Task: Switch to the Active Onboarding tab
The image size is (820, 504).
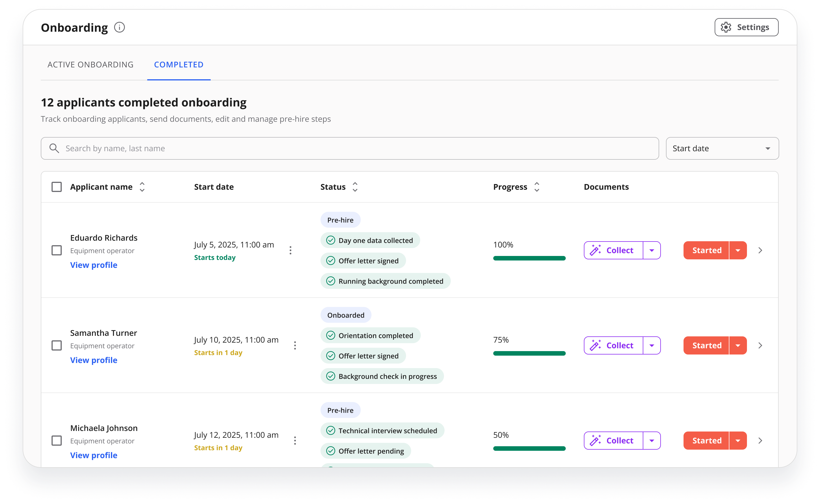Action: pos(90,65)
